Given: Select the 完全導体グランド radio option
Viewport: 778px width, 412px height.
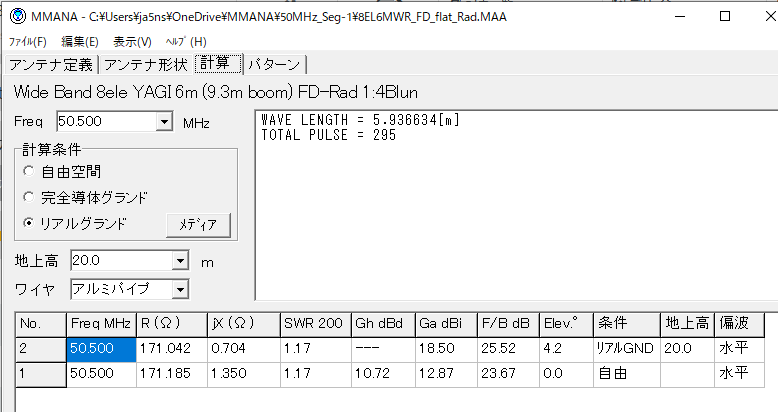Looking at the screenshot, I should [x=28, y=197].
